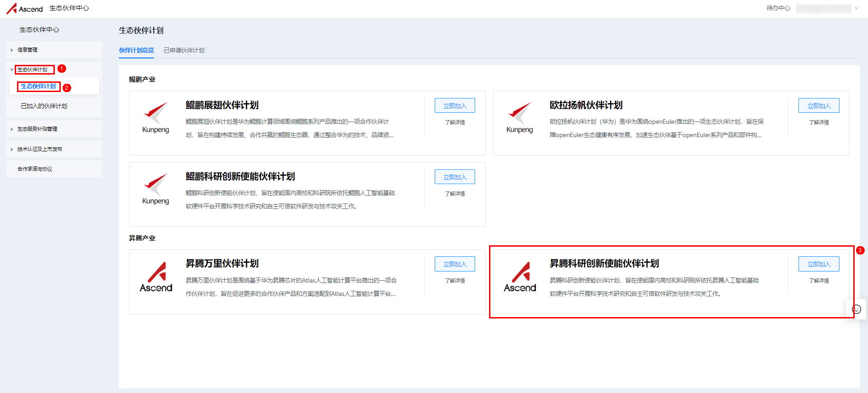Open 了解详情 for 昇腾科研创新使能伙伴计划
The height and width of the screenshot is (393, 868).
pyautogui.click(x=819, y=281)
